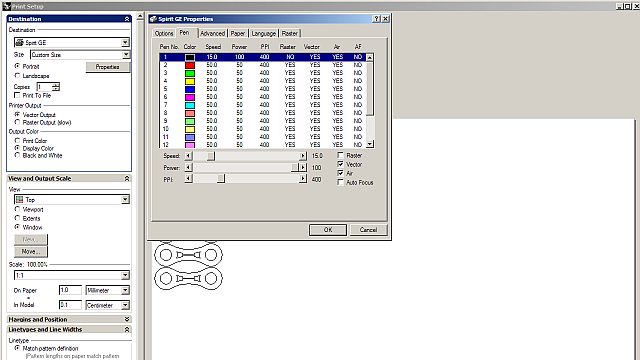Image resolution: width=640 pixels, height=360 pixels.
Task: Select the blue color swatch of pen 5
Action: point(190,89)
